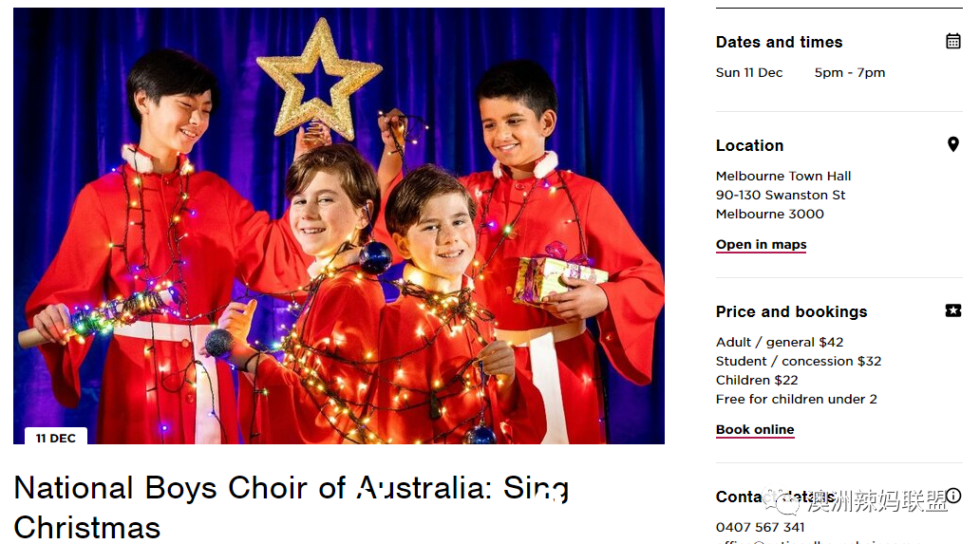Click the ticket star icon beside Price and bookings
The height and width of the screenshot is (544, 980).
pyautogui.click(x=952, y=310)
